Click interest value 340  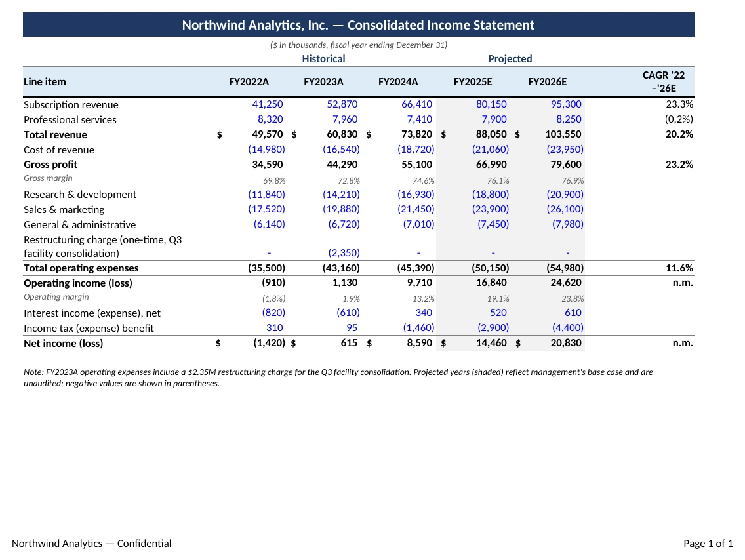pyautogui.click(x=424, y=313)
